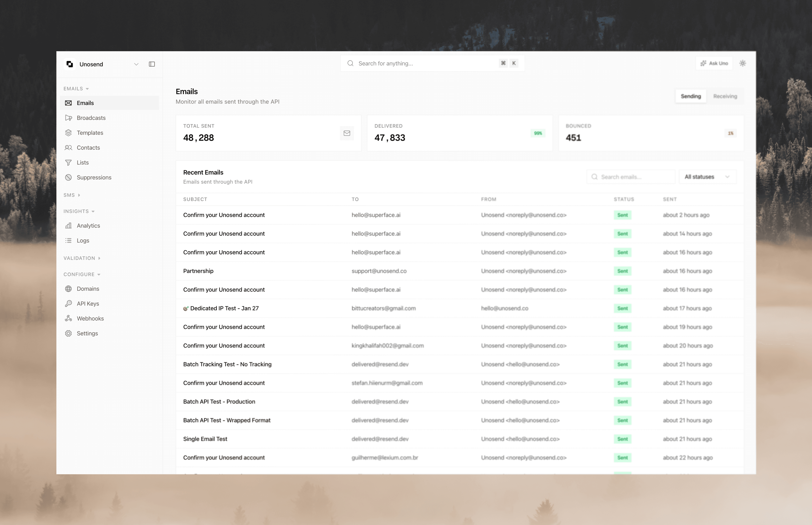Select the Templates icon

pos(69,133)
